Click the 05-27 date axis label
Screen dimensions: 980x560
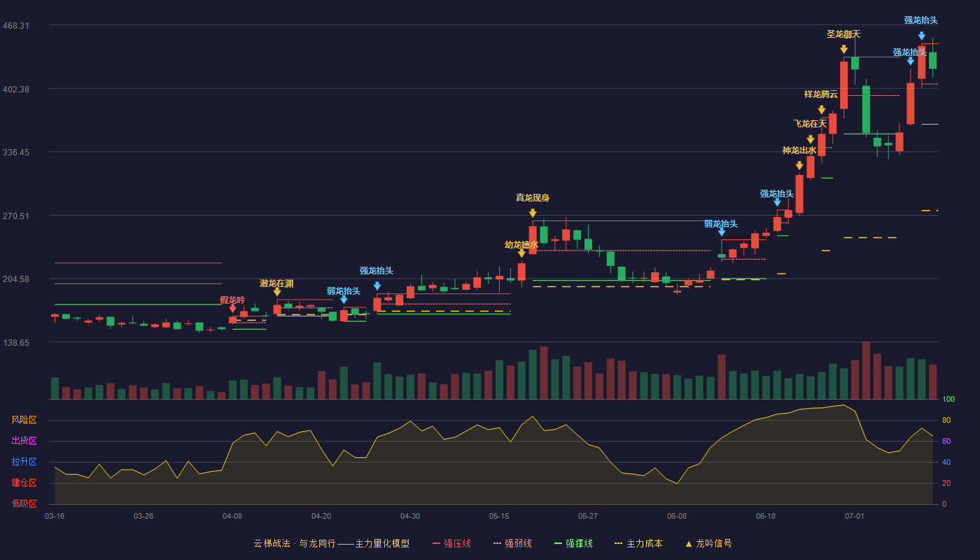(x=588, y=516)
